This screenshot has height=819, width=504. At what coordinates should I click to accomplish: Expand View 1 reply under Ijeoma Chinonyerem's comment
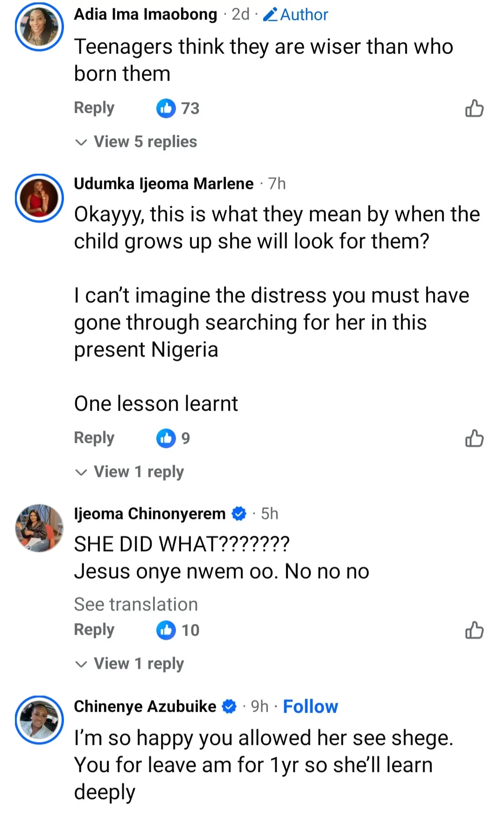pyautogui.click(x=130, y=664)
